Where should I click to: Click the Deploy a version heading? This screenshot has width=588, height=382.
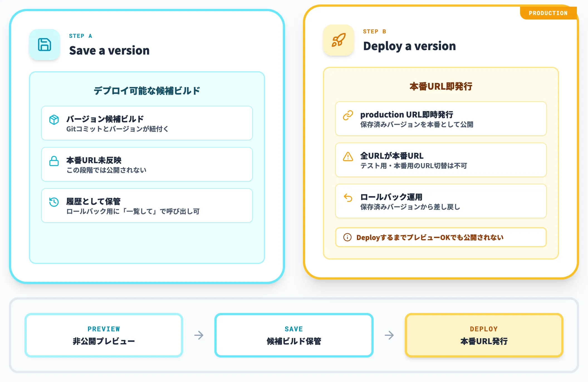(410, 46)
